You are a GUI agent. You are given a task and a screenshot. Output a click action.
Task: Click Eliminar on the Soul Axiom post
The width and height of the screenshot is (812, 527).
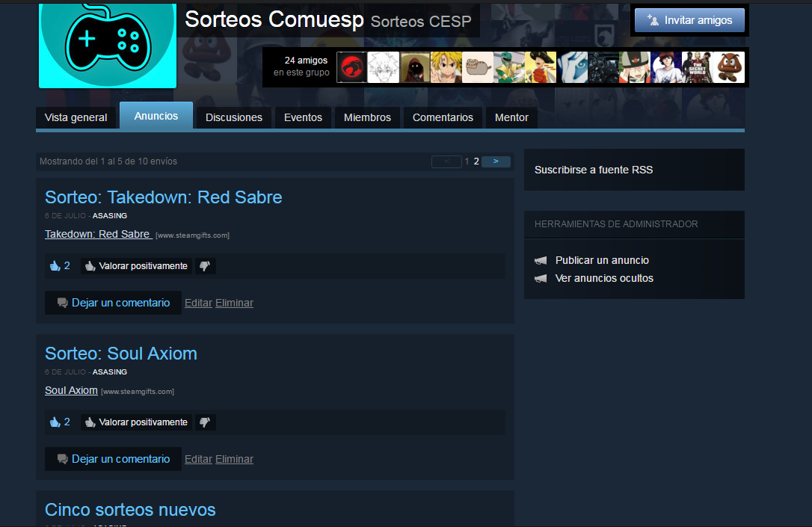tap(234, 459)
